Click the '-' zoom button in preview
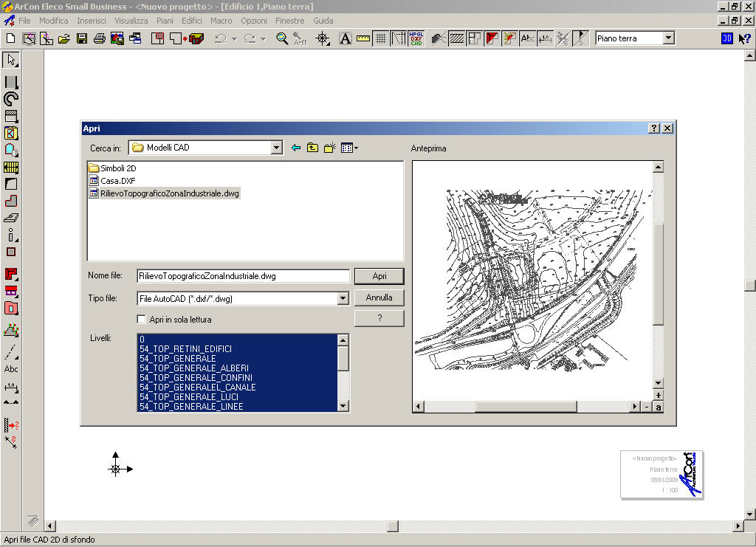 (647, 407)
